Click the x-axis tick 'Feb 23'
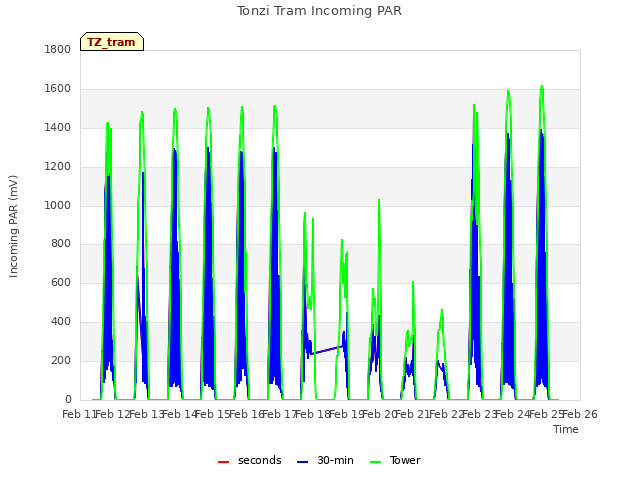640x480 pixels. pos(479,414)
